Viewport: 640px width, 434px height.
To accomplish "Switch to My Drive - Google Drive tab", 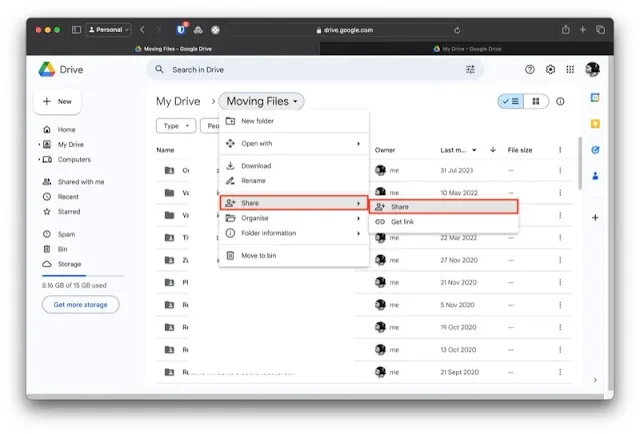I will 467,49.
